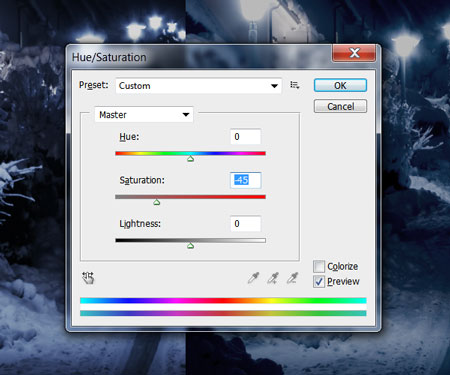
Task: Open the Master channel dropdown
Action: coord(144,115)
